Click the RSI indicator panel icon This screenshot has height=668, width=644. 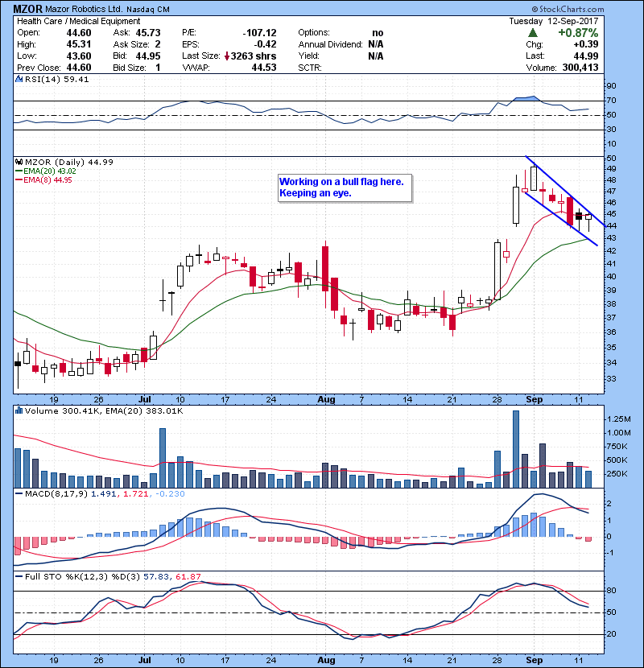pyautogui.click(x=19, y=79)
